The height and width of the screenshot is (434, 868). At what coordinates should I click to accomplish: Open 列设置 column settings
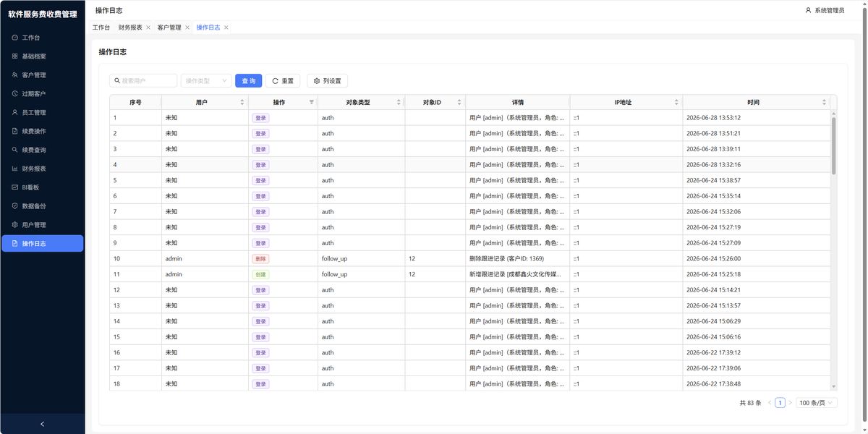click(327, 81)
